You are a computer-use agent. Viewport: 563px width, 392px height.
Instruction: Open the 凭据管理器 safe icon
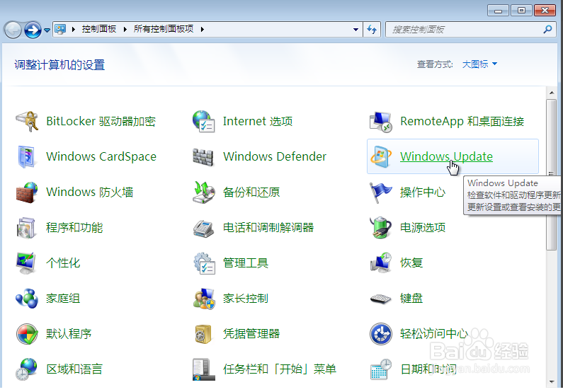203,334
